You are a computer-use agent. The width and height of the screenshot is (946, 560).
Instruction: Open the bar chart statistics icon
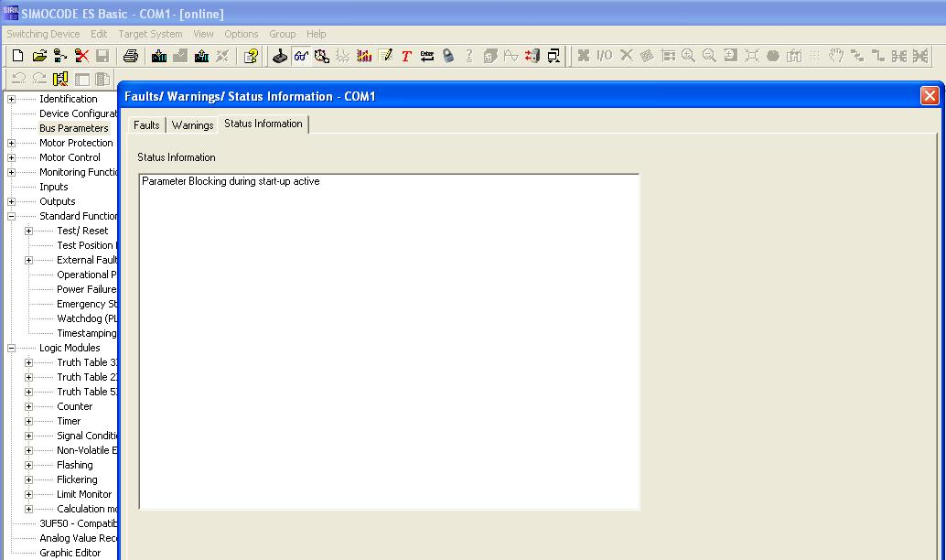coord(364,56)
